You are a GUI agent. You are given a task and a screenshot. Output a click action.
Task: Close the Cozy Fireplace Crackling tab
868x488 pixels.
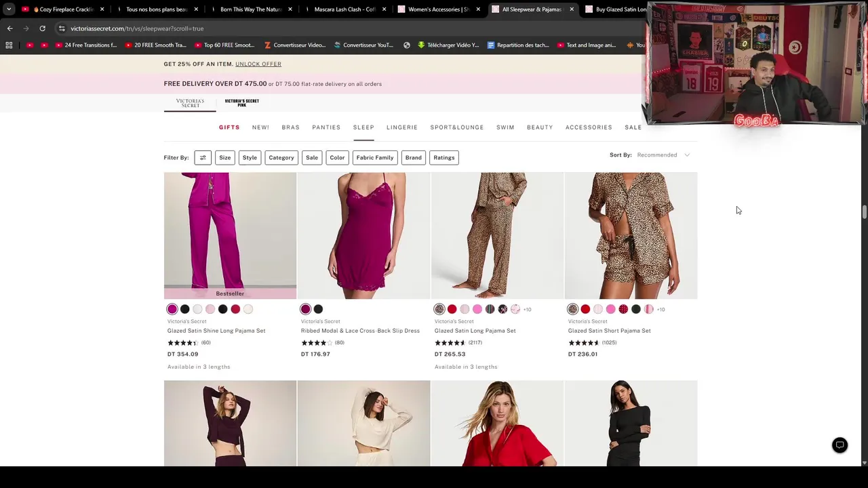[102, 9]
